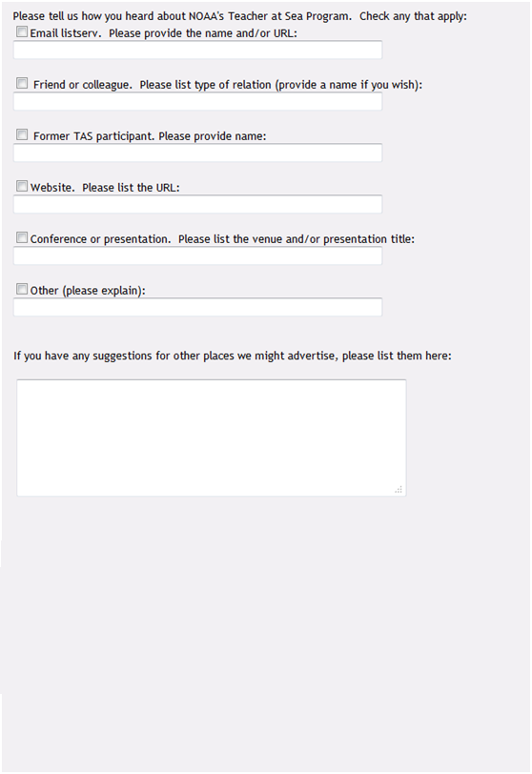
Task: Click the text area resize grip
Action: tap(399, 490)
